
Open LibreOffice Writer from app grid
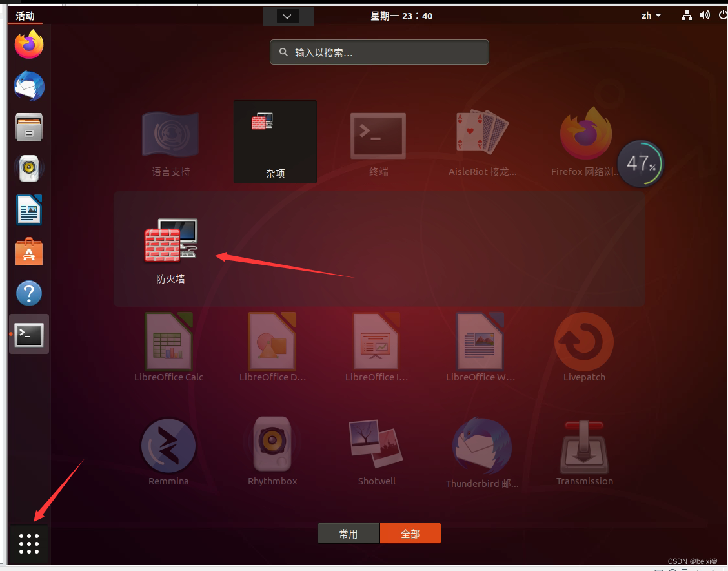pos(481,347)
